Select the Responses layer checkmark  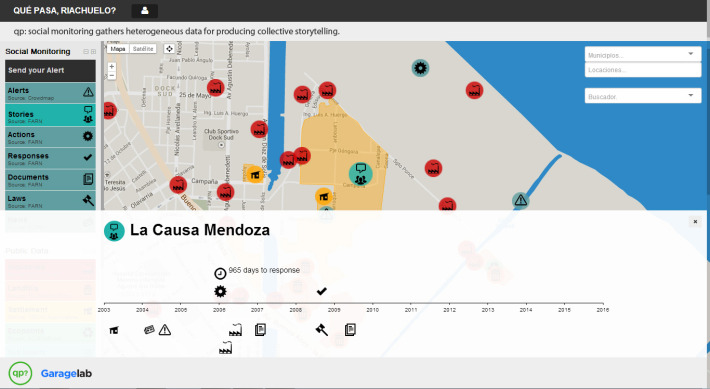tap(50, 158)
